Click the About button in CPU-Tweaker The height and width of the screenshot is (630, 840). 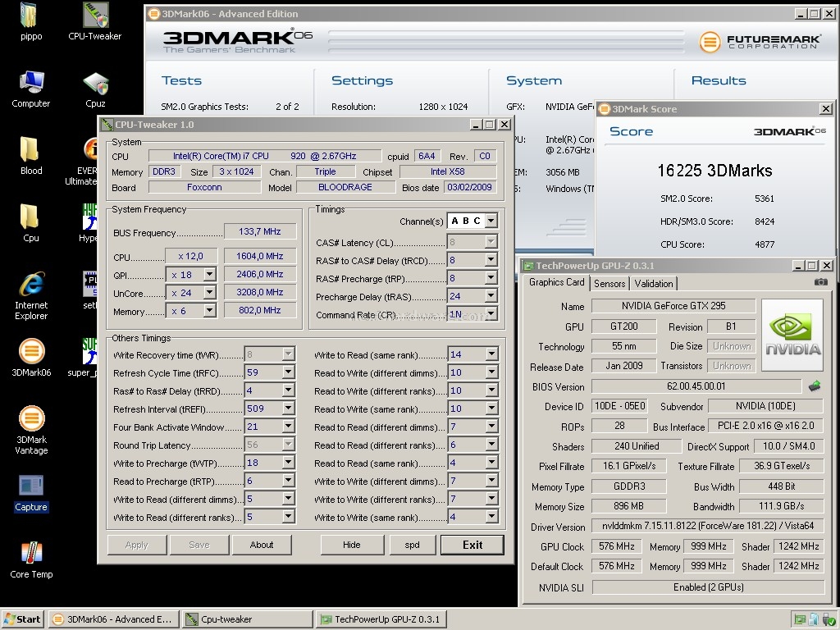tap(262, 545)
